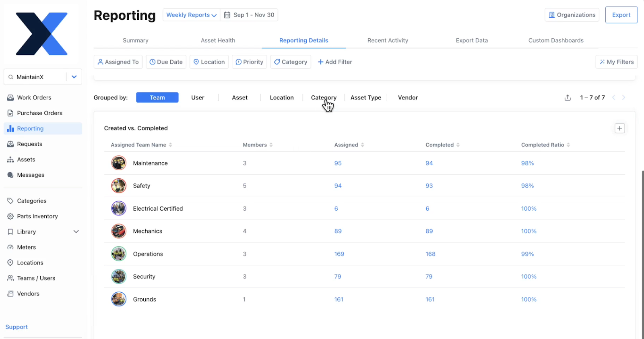This screenshot has height=339, width=644.
Task: Sort by Completed Ratio column
Action: [x=545, y=145]
